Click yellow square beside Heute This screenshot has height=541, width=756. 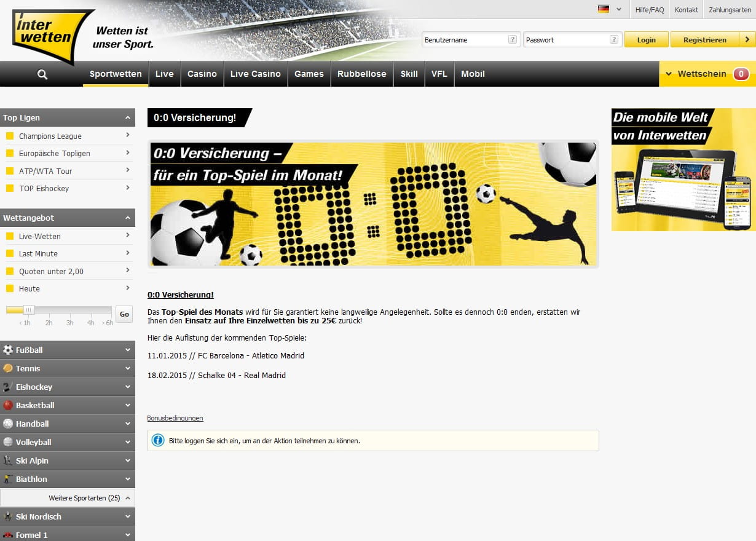coord(10,288)
